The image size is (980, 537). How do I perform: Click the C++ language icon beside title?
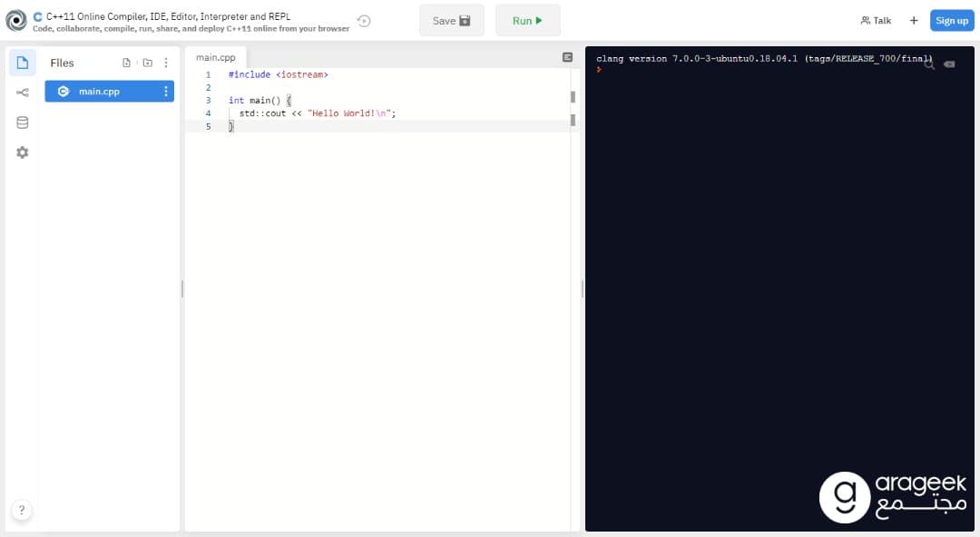pos(37,17)
